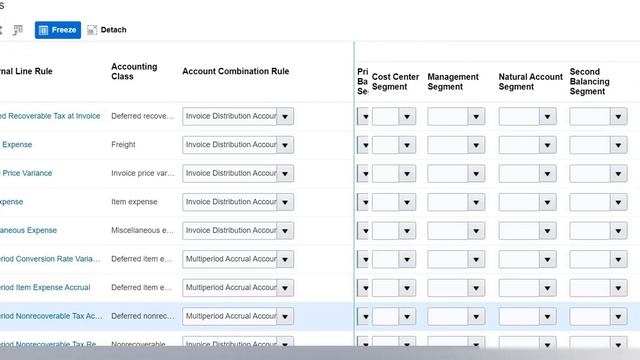Open Management Segment dropdown in Invoice price variance row

click(476, 173)
